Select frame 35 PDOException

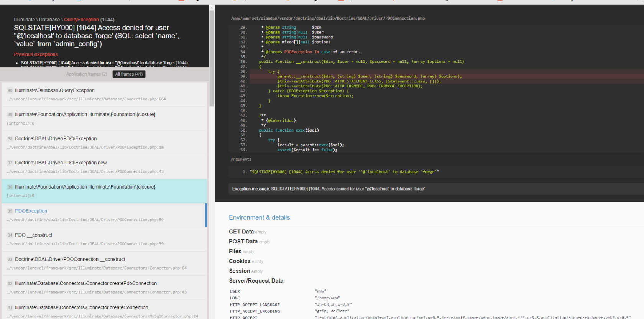point(104,215)
